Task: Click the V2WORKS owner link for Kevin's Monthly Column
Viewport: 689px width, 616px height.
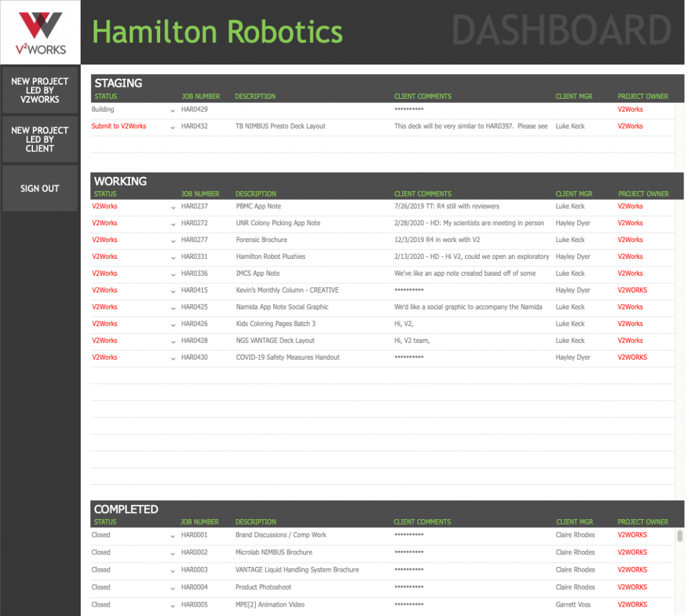Action: pos(632,290)
